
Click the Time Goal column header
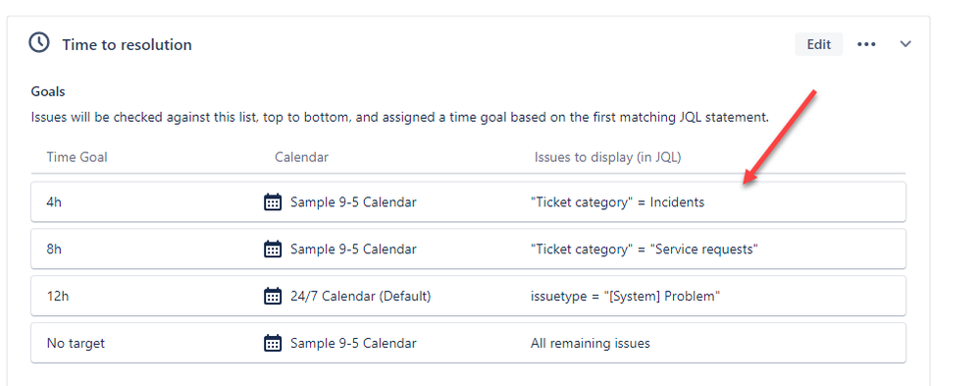pos(77,157)
